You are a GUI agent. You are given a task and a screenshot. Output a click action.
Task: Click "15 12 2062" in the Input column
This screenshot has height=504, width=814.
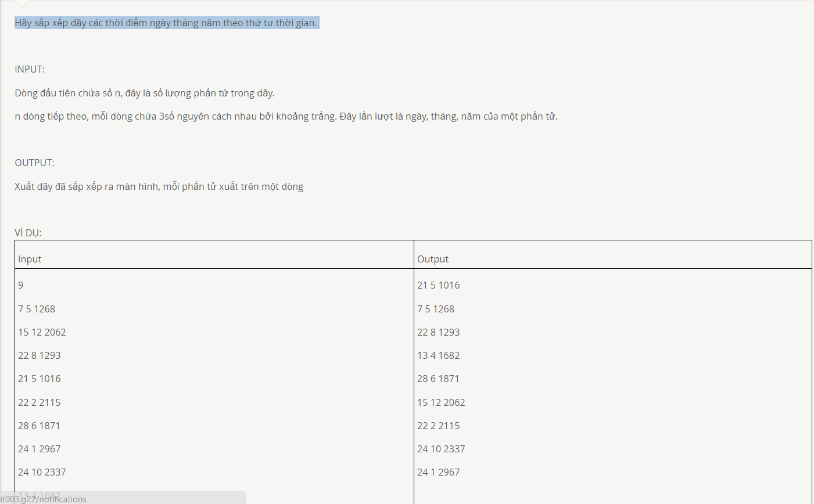pyautogui.click(x=42, y=332)
